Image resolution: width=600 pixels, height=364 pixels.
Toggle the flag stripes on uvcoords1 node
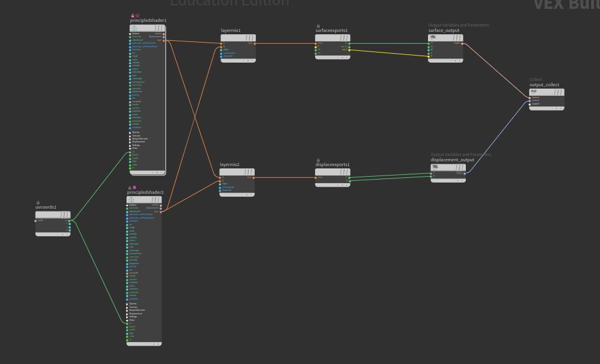64,214
